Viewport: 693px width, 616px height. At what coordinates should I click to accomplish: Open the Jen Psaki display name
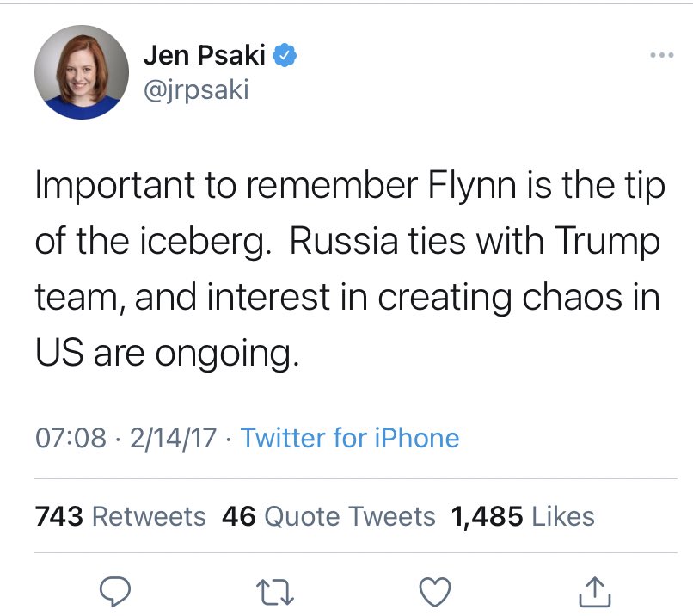[x=204, y=55]
